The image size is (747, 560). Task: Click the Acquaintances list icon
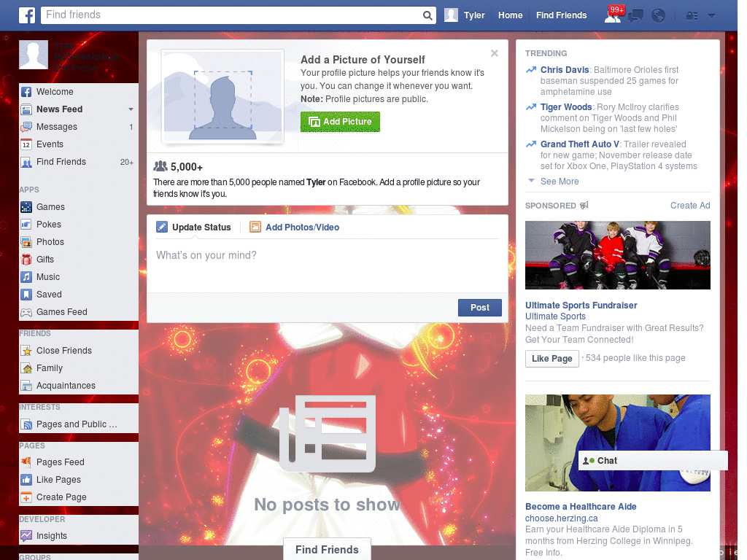[26, 386]
